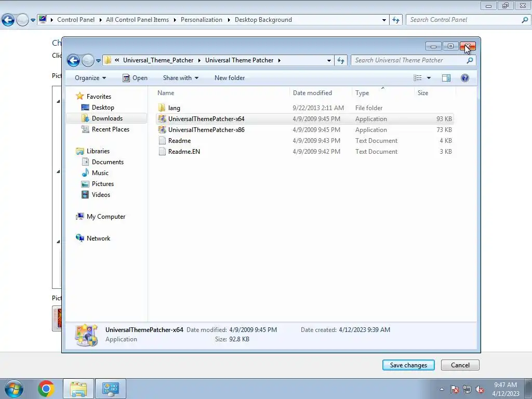The width and height of the screenshot is (532, 399).
Task: Open the Share with menu
Action: (180, 78)
